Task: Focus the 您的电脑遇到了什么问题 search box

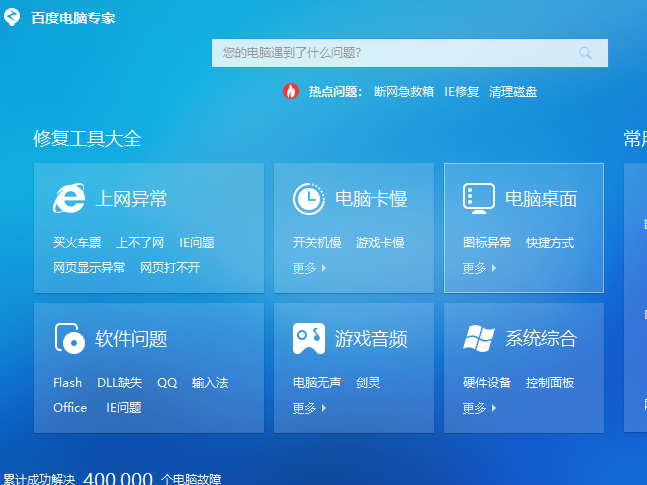Action: 410,53
